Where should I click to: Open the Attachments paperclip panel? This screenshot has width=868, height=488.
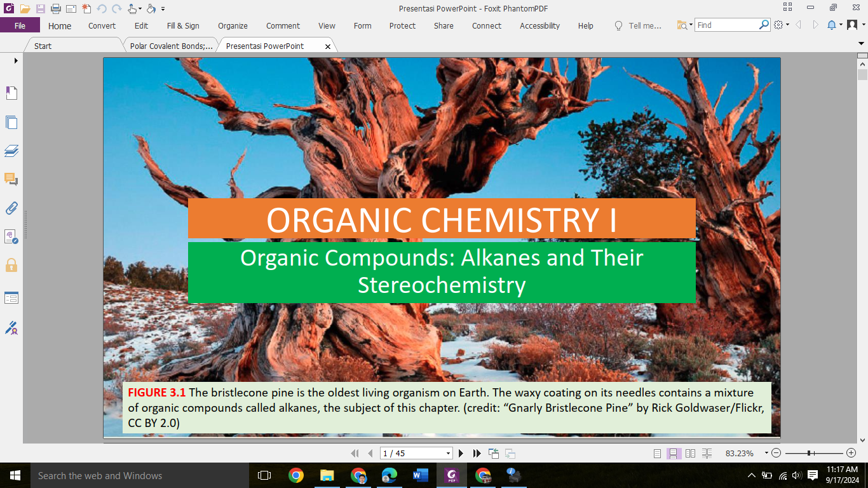[11, 208]
